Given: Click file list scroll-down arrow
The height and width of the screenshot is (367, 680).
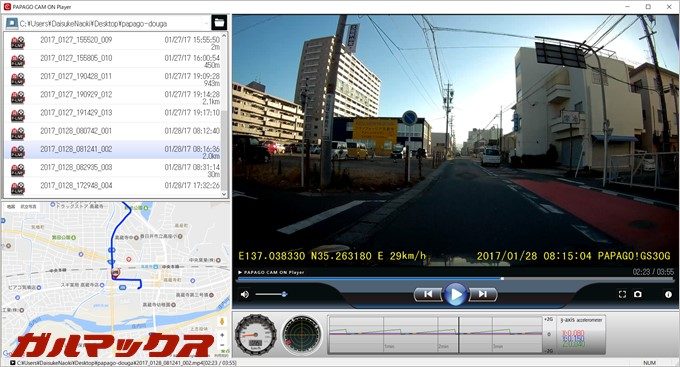Looking at the screenshot, I should pyautogui.click(x=224, y=194).
